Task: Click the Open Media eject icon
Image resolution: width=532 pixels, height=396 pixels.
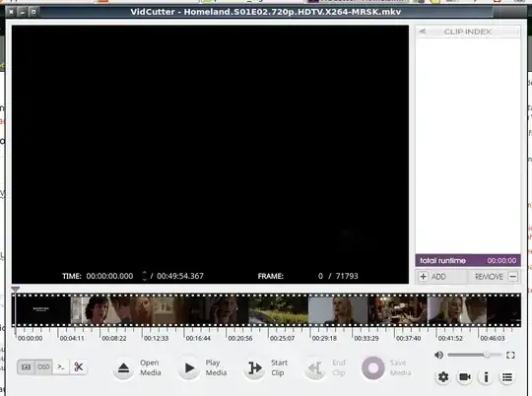Action: coord(123,368)
